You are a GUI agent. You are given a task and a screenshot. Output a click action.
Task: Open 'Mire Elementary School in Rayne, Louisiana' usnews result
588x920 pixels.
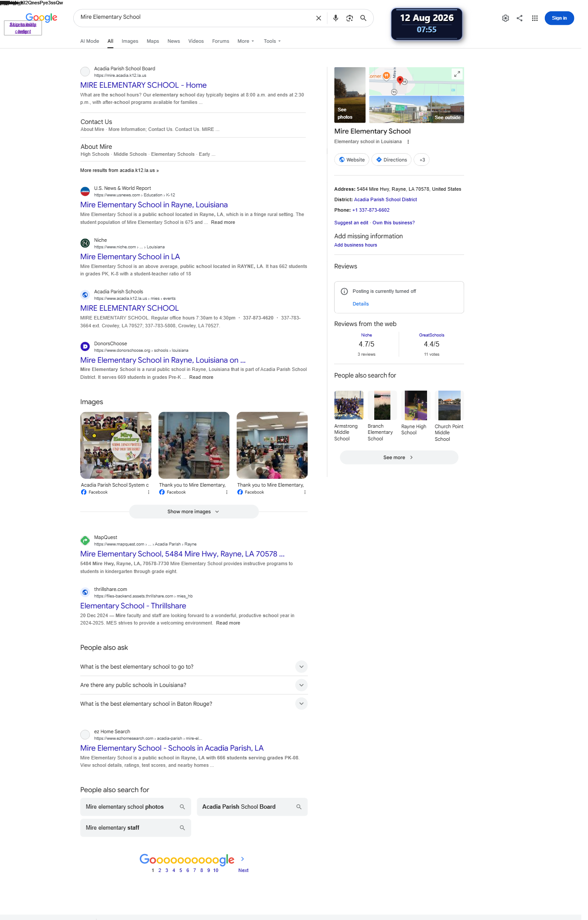coord(154,205)
